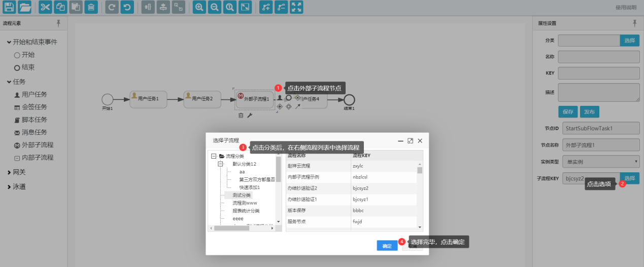Select 测试分类 in category tree
This screenshot has height=267, width=644.
tap(242, 195)
